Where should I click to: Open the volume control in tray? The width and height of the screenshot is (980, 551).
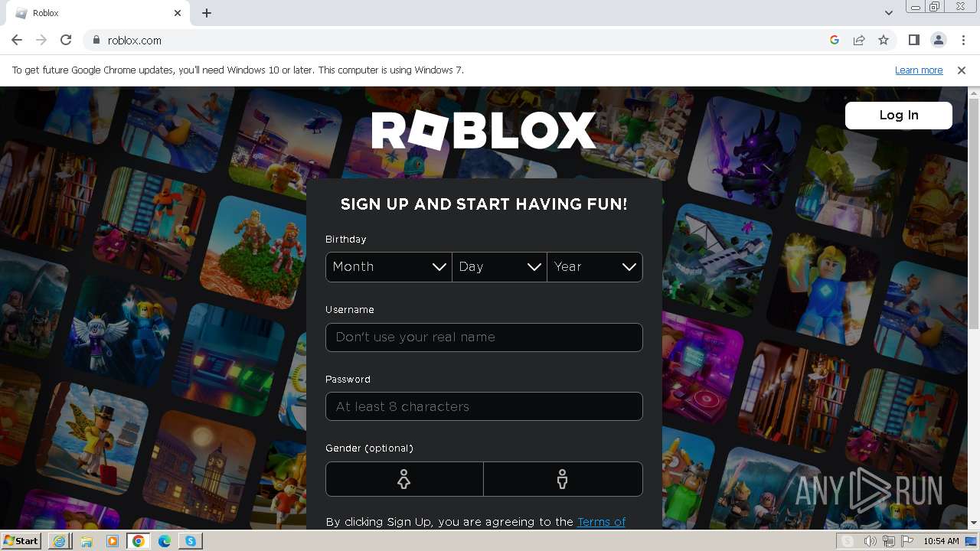[x=871, y=541]
